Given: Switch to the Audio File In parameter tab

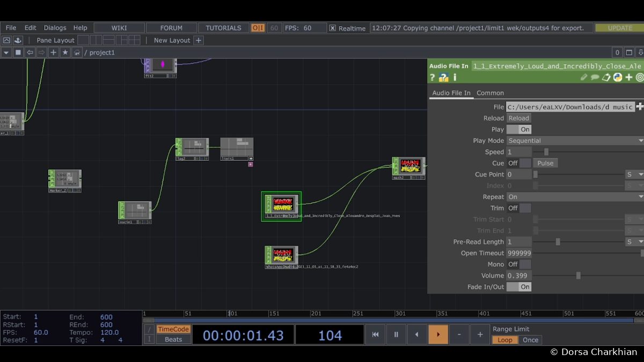Looking at the screenshot, I should (x=451, y=93).
